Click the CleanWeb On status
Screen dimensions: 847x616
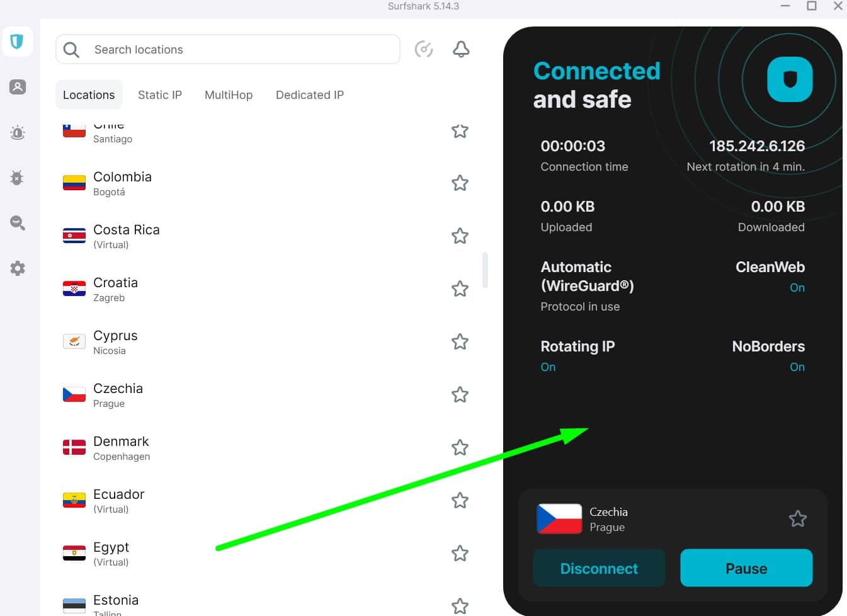(797, 288)
